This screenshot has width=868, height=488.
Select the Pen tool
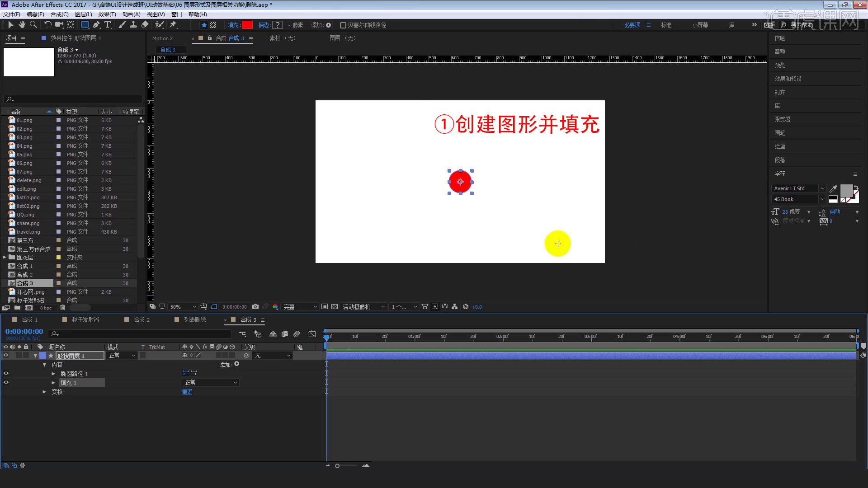click(96, 25)
